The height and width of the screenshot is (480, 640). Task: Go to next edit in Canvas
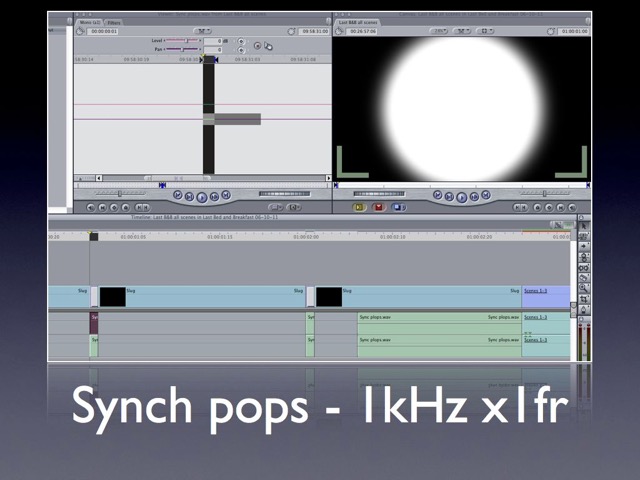click(x=486, y=195)
